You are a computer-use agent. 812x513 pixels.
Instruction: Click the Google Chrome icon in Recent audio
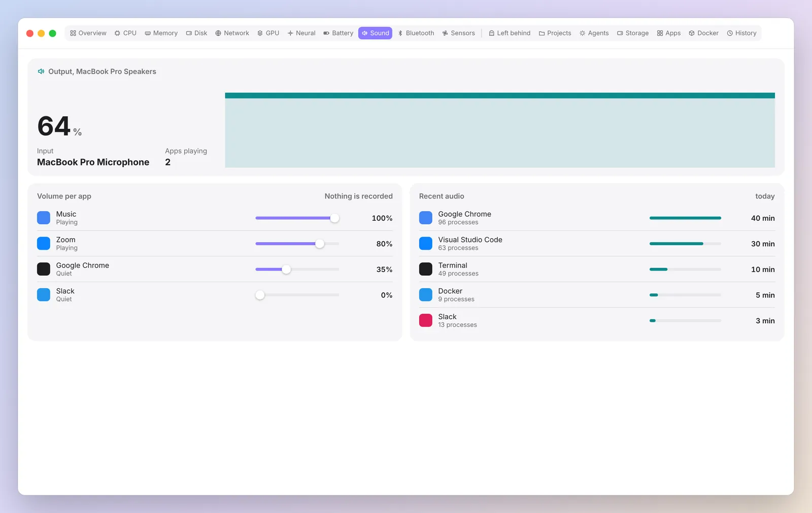coord(426,218)
